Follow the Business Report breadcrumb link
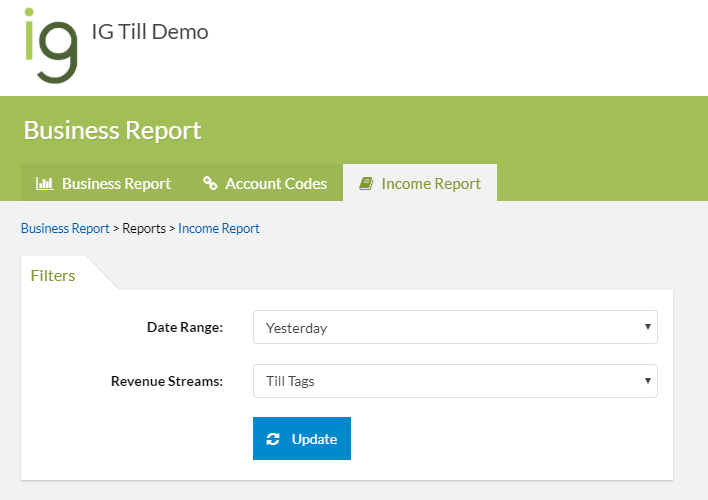The height and width of the screenshot is (500, 708). (x=65, y=229)
